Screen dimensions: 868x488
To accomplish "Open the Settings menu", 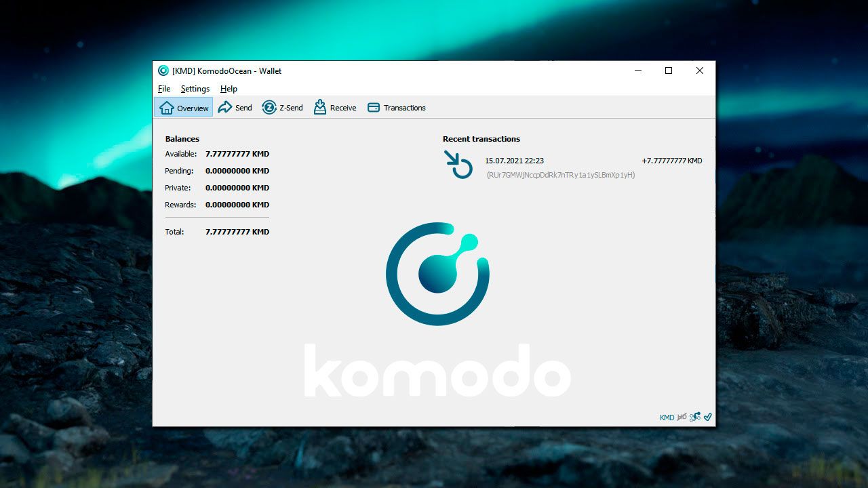I will tap(195, 89).
